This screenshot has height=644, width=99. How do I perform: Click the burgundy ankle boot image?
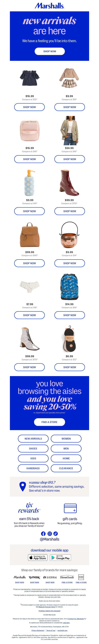click(x=70, y=183)
